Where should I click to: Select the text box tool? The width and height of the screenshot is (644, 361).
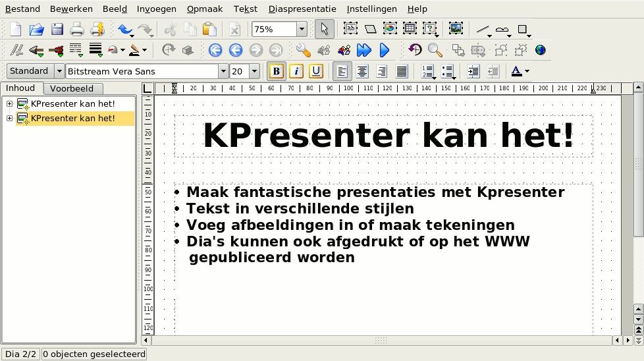(350, 29)
